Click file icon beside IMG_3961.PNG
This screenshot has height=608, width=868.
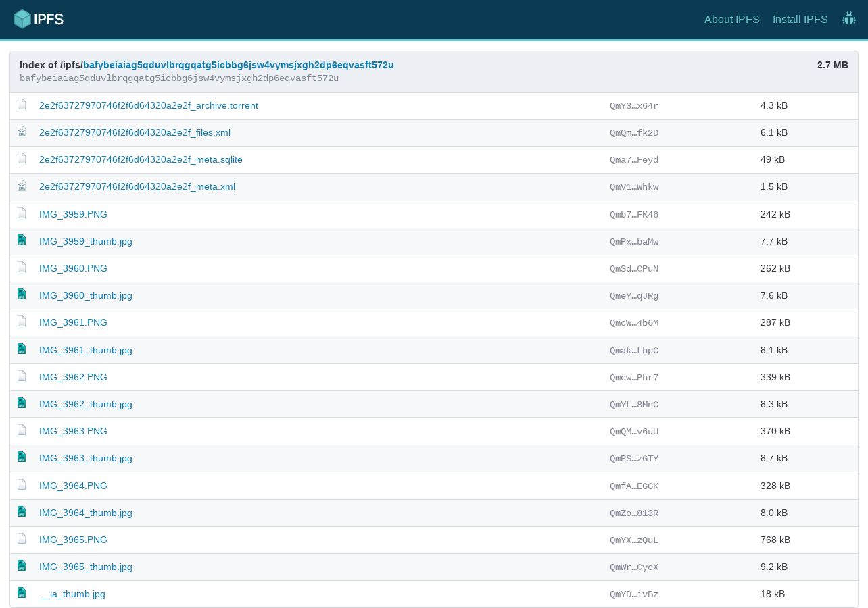[22, 322]
